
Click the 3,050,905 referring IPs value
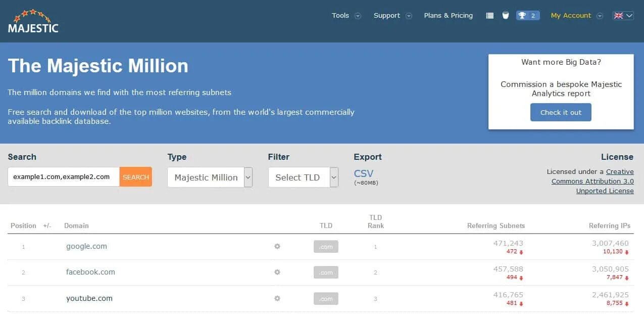click(x=610, y=269)
